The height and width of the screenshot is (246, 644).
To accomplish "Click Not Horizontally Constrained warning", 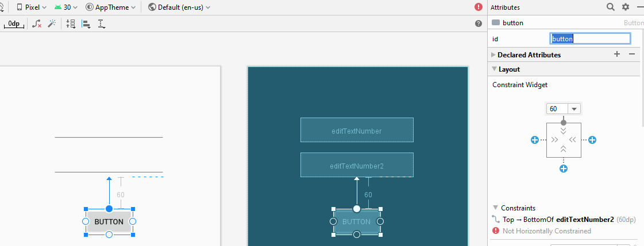I will [x=541, y=231].
